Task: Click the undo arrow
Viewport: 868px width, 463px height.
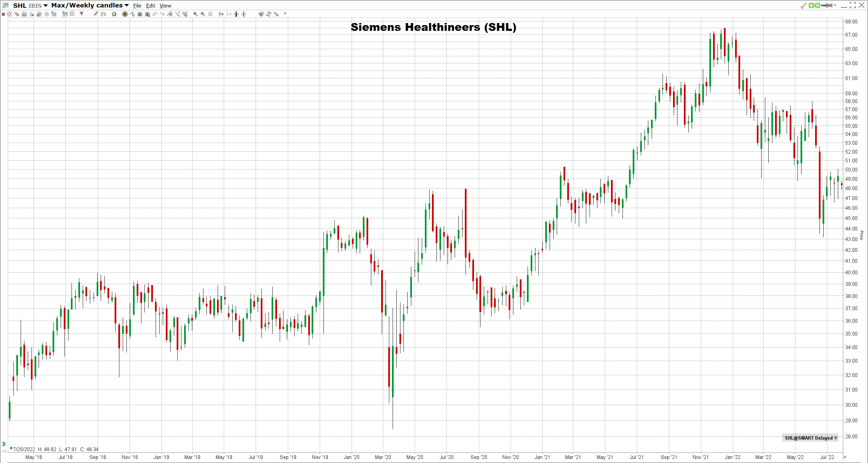Action: tap(155, 14)
